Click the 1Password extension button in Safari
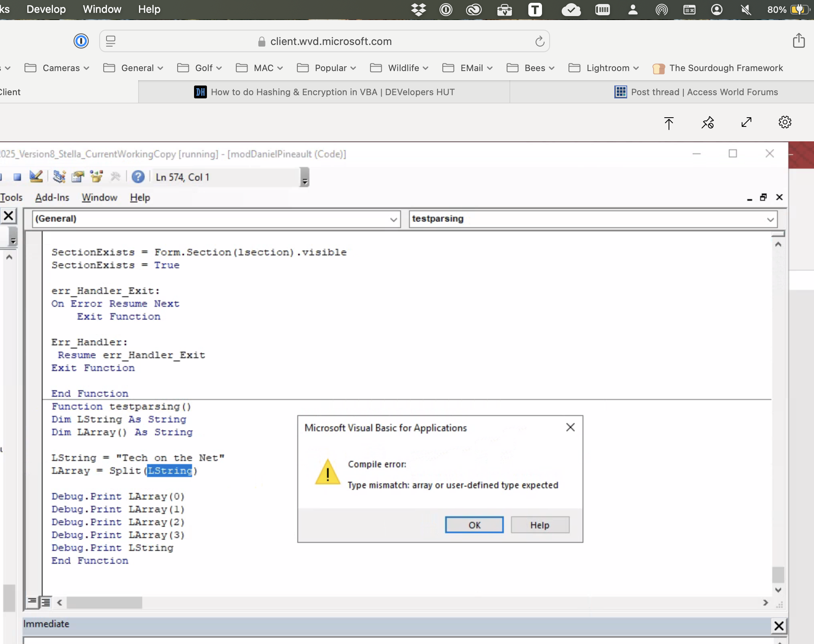 click(81, 41)
